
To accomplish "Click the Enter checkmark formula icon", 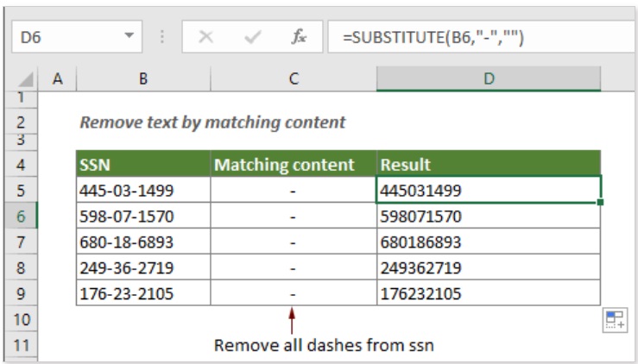I will pyautogui.click(x=253, y=37).
